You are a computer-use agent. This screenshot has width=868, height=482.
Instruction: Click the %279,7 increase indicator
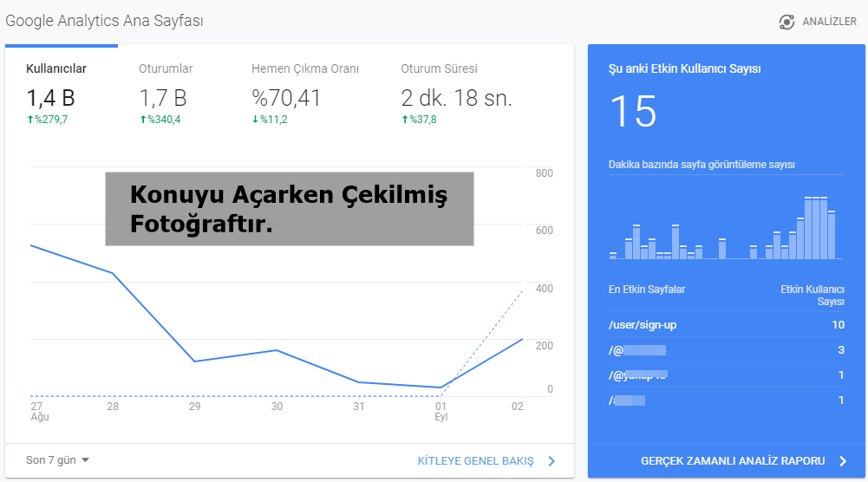(48, 120)
